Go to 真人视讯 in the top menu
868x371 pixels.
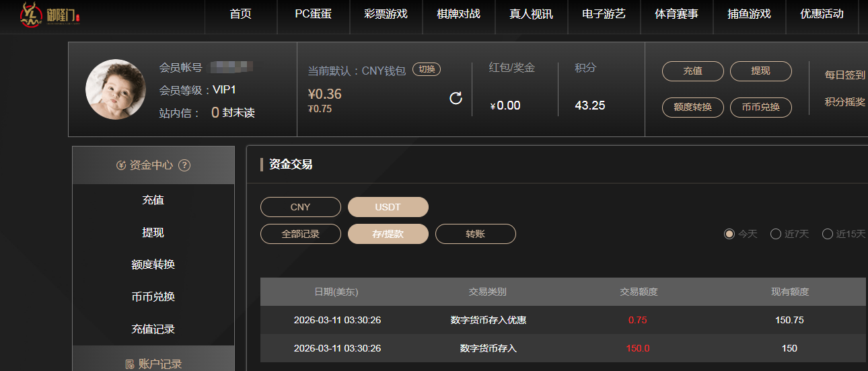pos(531,14)
